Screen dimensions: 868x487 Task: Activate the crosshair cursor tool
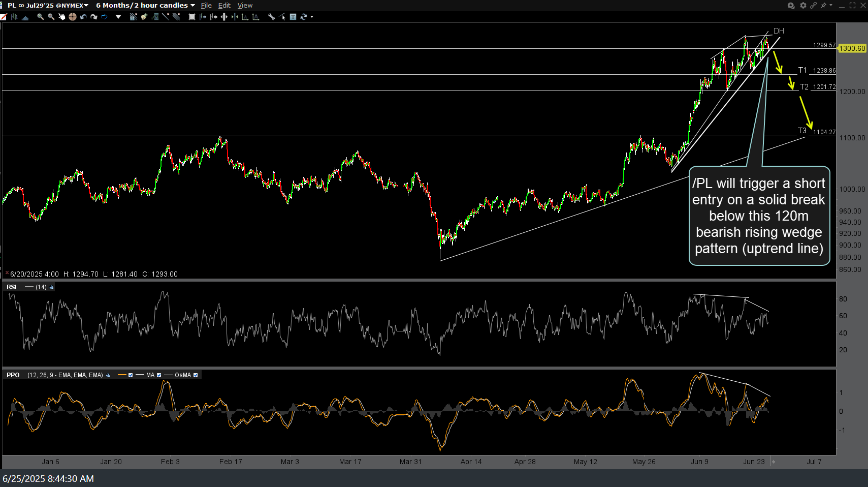pyautogui.click(x=73, y=17)
